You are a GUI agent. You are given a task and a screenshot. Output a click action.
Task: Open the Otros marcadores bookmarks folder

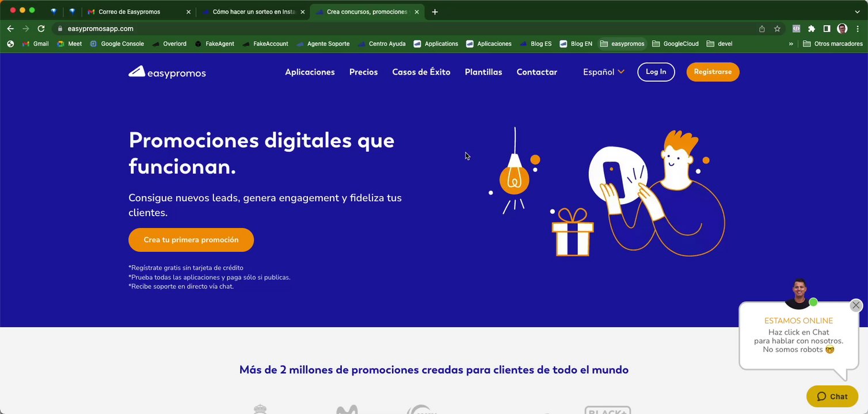pos(833,44)
